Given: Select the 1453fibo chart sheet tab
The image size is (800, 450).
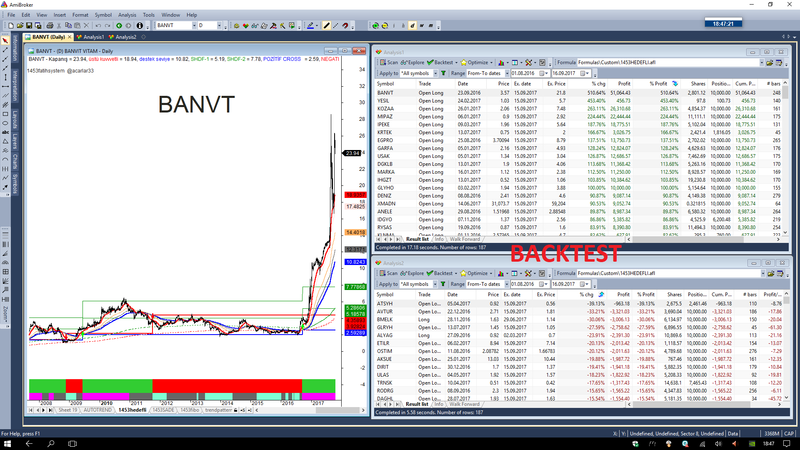Looking at the screenshot, I should point(190,410).
